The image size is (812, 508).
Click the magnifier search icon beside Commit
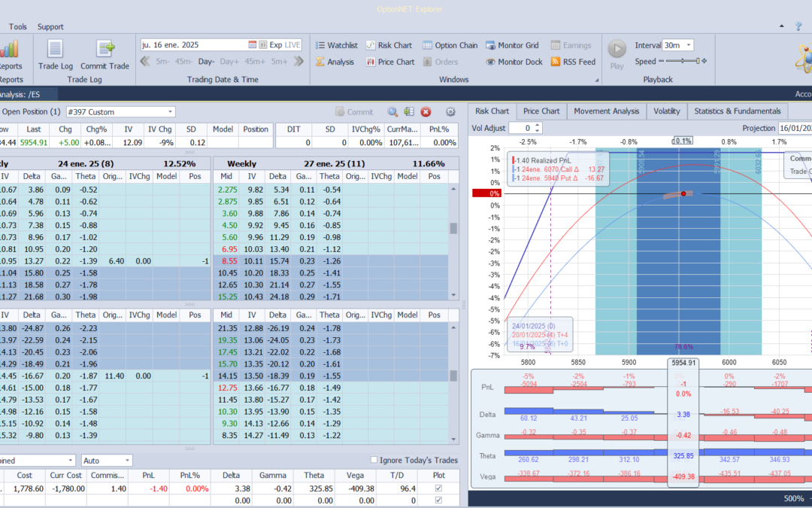[392, 112]
